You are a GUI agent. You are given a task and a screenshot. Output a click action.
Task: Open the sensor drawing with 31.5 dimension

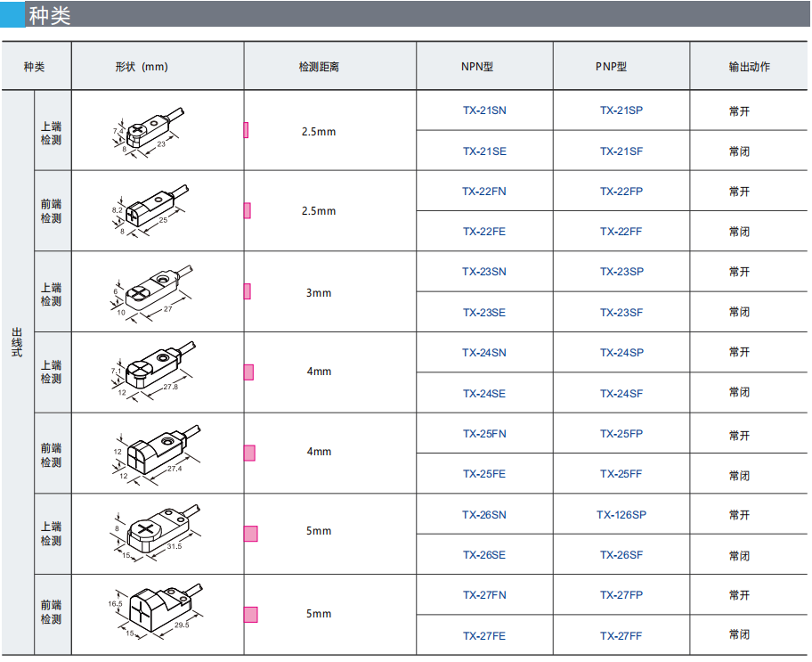tap(150, 532)
